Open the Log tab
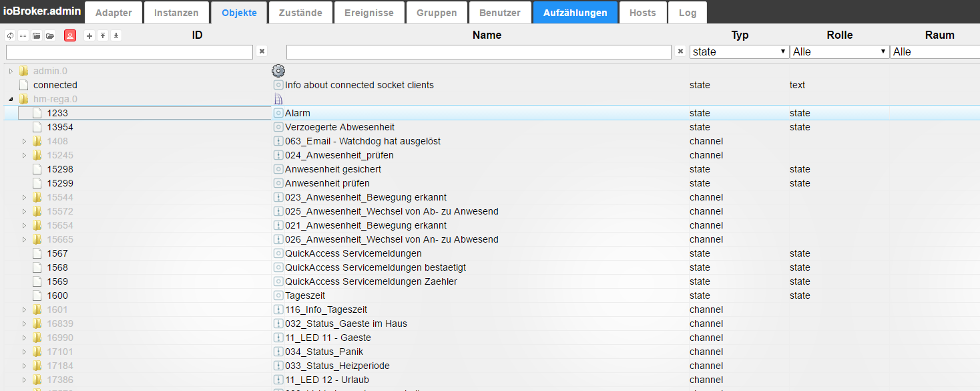 coord(687,13)
